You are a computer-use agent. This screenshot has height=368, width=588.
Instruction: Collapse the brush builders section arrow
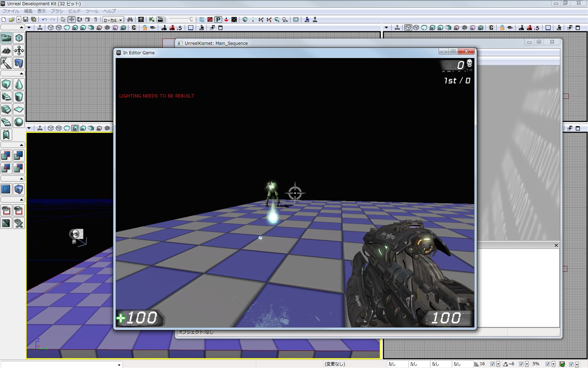click(x=21, y=74)
